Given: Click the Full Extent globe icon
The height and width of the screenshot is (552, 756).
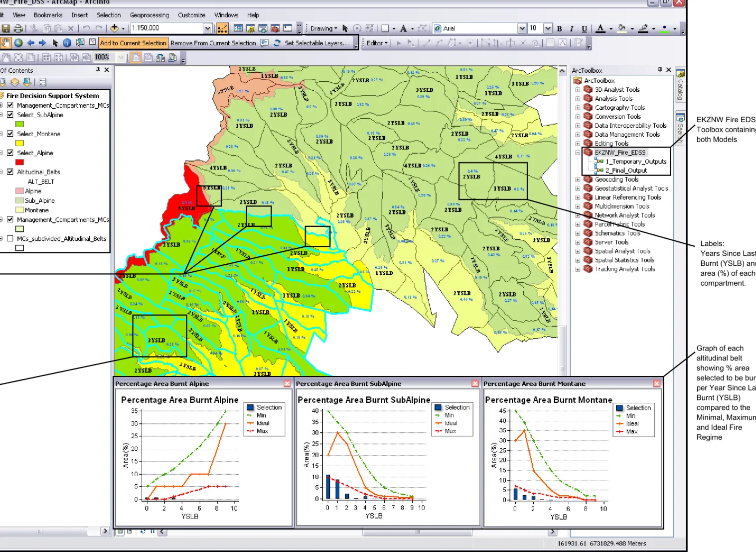Looking at the screenshot, I should pyautogui.click(x=18, y=43).
